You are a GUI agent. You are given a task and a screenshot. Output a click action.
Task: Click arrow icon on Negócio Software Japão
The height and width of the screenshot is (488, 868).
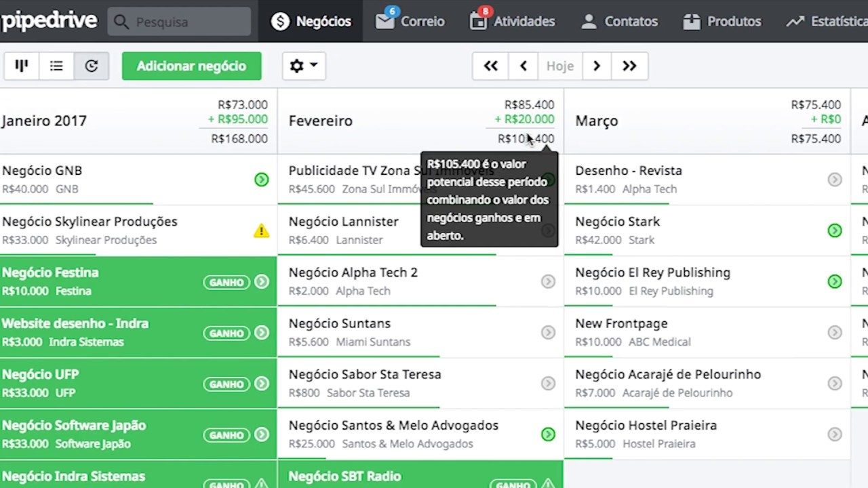pyautogui.click(x=262, y=434)
